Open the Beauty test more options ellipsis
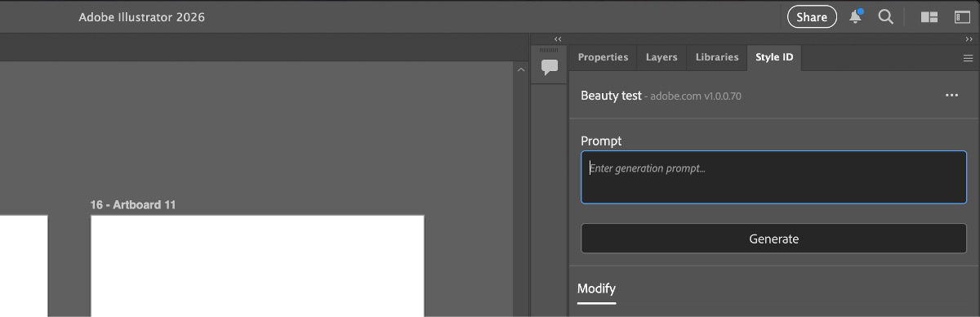980x317 pixels. point(951,96)
